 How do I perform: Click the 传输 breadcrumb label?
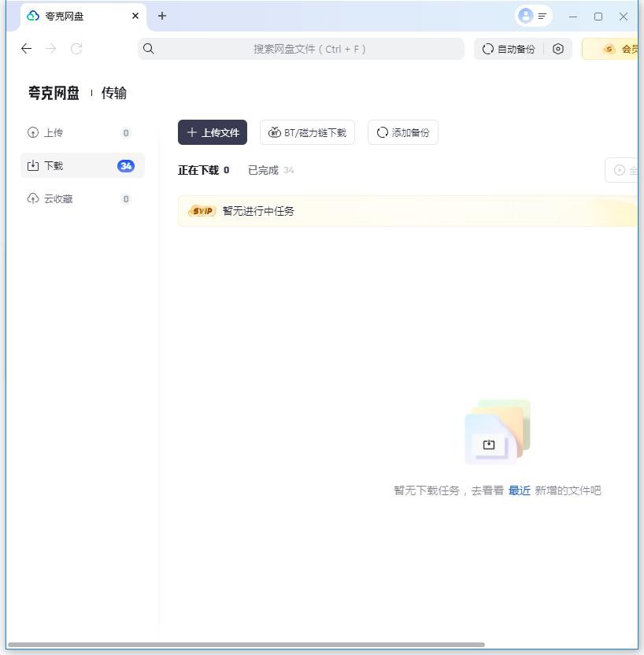(113, 93)
